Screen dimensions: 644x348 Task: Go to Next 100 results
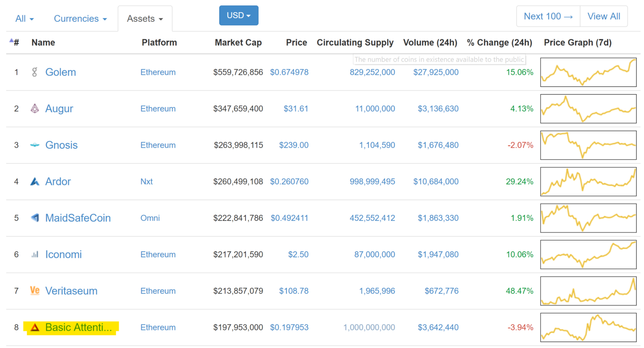click(548, 16)
